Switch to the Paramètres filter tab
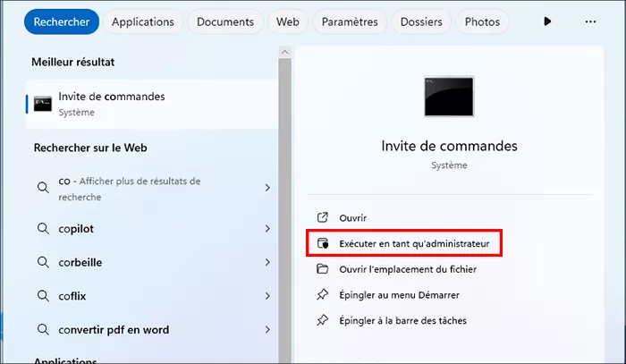 tap(350, 21)
